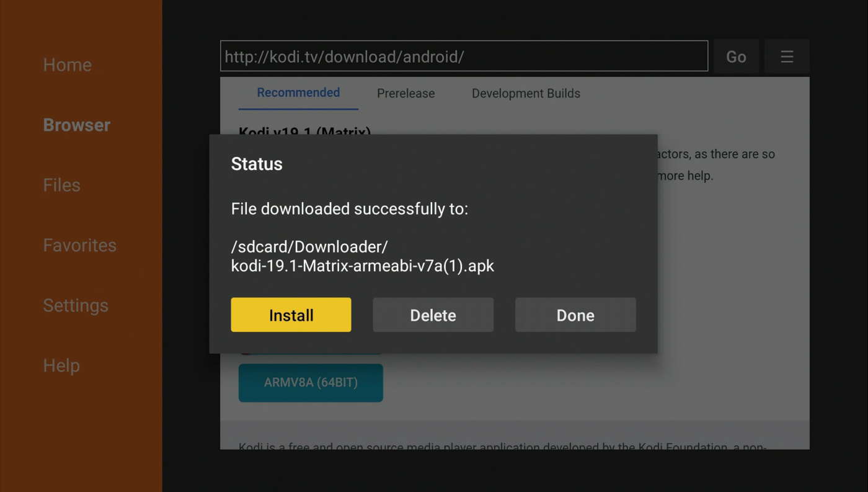868x492 pixels.
Task: Click Install in the Status dialog
Action: tap(291, 315)
